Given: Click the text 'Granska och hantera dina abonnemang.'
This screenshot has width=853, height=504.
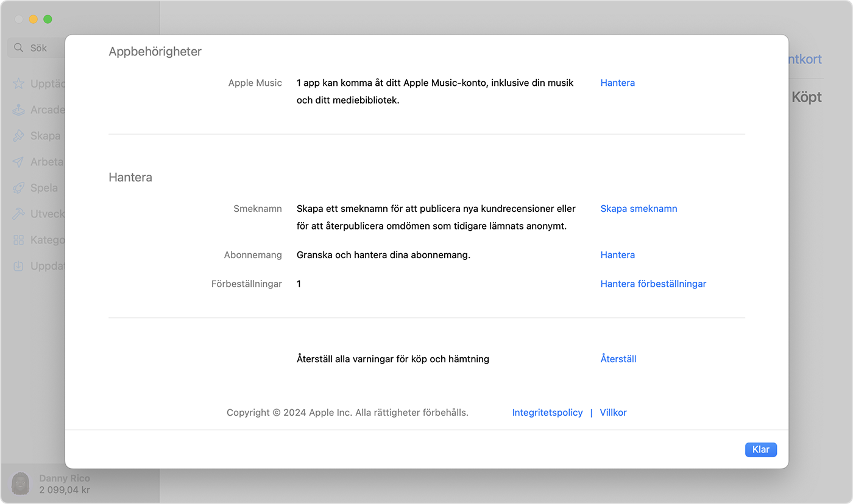Looking at the screenshot, I should 383,255.
